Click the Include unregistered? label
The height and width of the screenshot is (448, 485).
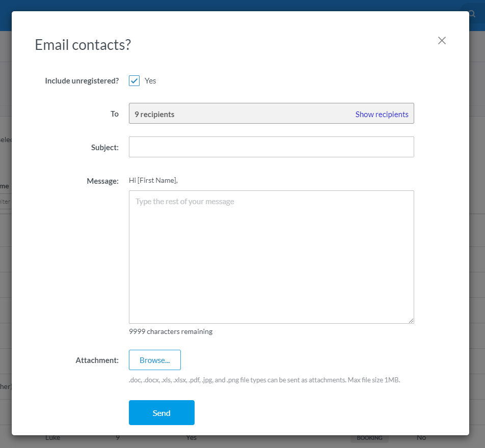point(82,81)
